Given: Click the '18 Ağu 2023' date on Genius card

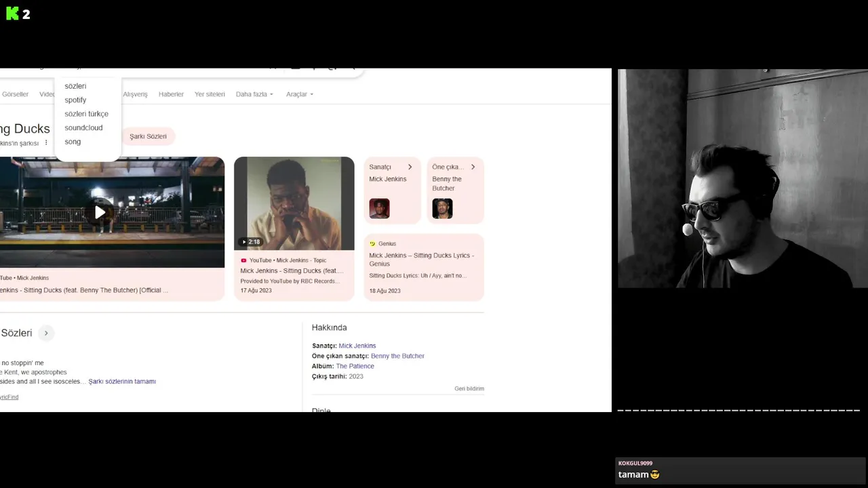Looking at the screenshot, I should pos(384,291).
